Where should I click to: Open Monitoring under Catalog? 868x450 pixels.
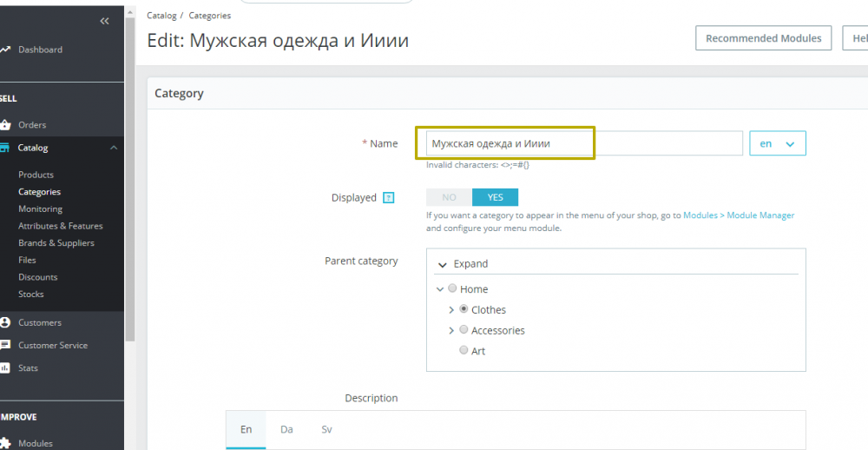[x=41, y=208]
